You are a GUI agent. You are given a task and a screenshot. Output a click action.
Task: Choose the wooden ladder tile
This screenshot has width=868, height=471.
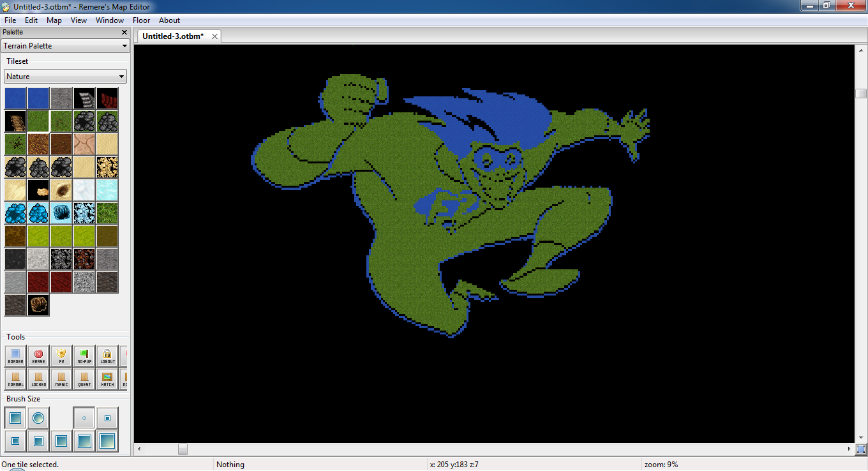[15, 121]
